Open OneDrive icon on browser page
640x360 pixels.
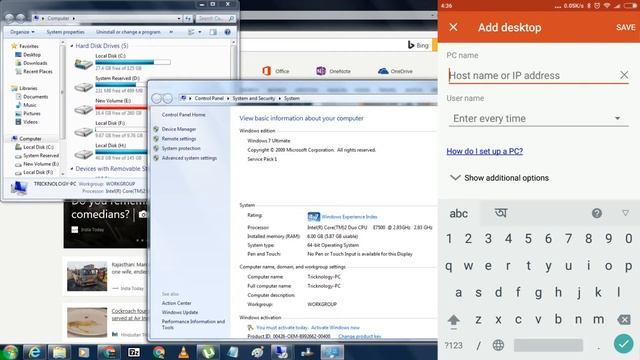[395, 71]
